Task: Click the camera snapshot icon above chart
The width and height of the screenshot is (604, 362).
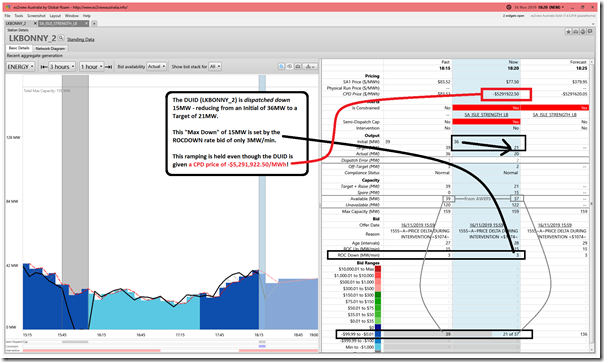Action: coord(290,67)
